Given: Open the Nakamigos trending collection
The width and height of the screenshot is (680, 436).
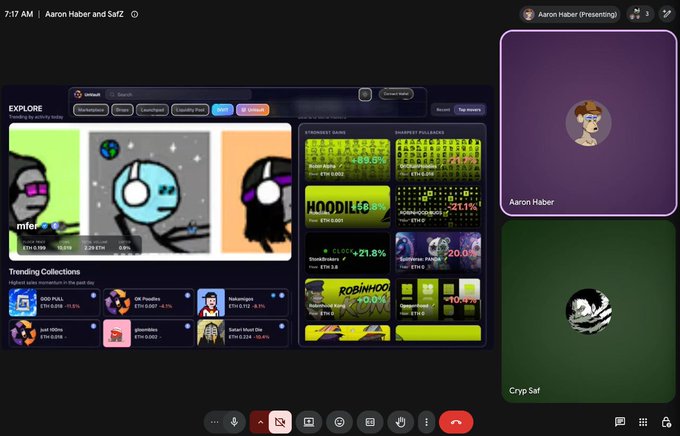Looking at the screenshot, I should (243, 302).
